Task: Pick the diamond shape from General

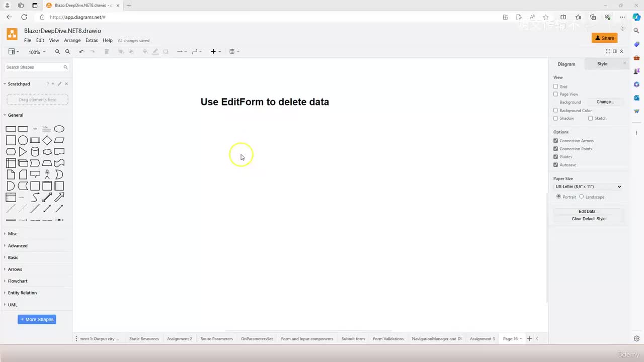Action: (47, 140)
